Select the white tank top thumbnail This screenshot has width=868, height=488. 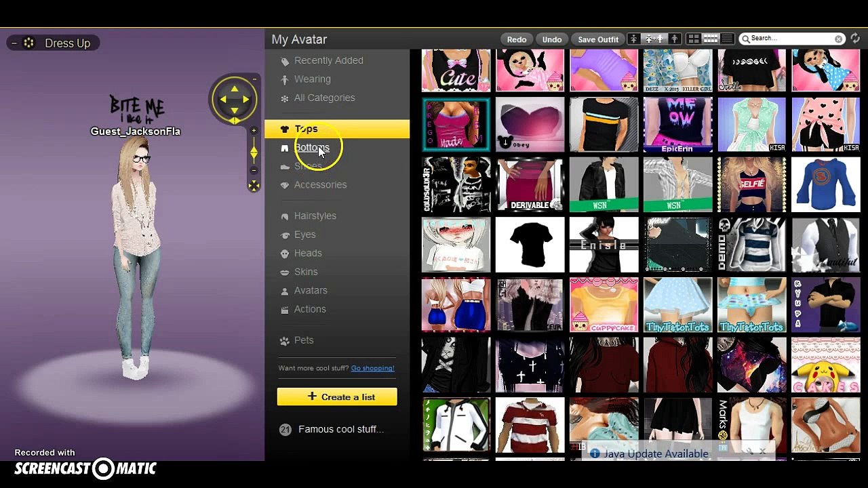pyautogui.click(x=751, y=425)
